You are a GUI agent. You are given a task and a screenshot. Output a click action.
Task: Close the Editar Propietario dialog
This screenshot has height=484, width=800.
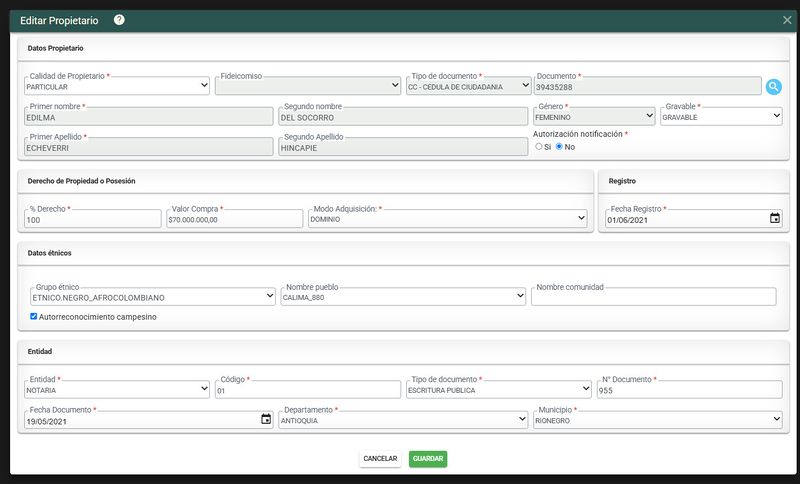coord(787,20)
